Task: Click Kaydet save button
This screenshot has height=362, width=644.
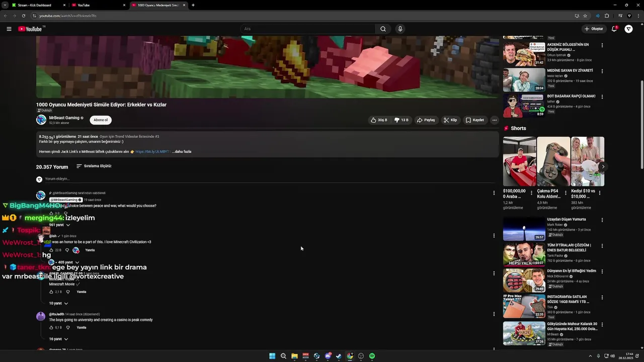Action: coord(475,120)
